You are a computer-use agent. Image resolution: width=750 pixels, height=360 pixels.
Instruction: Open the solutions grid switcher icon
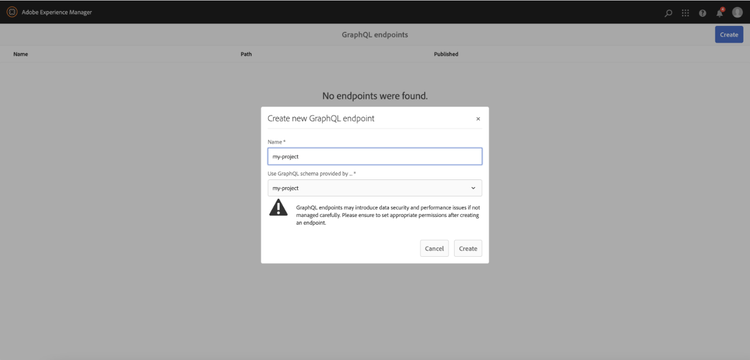[x=685, y=13]
